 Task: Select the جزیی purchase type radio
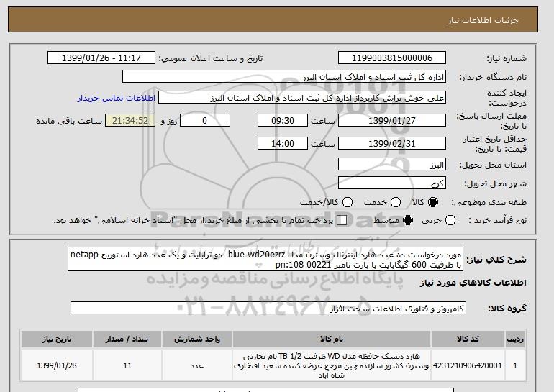[450, 220]
